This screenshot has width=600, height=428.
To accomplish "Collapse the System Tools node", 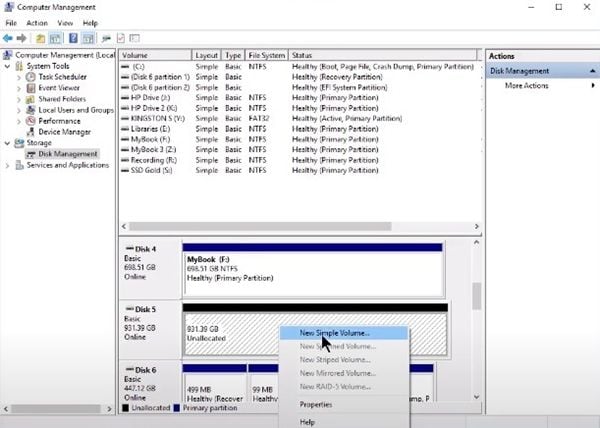I will tap(7, 67).
